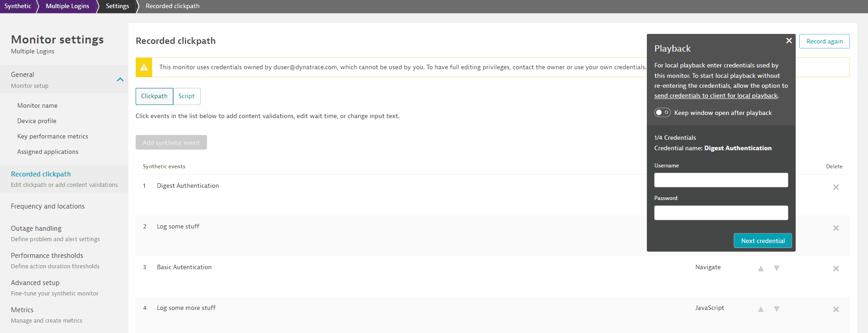Select Basic Autentication event row
Image resolution: width=868 pixels, height=333 pixels.
493,276
